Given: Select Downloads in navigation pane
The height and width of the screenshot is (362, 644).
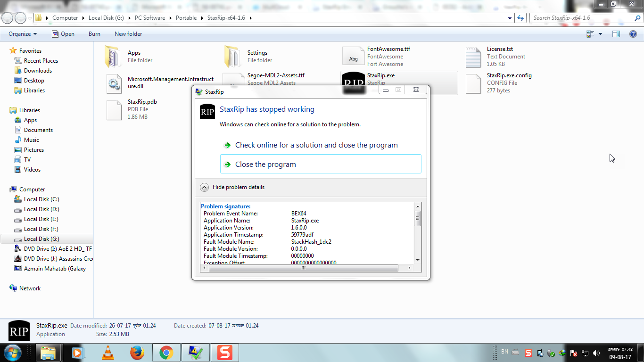Looking at the screenshot, I should 38,71.
